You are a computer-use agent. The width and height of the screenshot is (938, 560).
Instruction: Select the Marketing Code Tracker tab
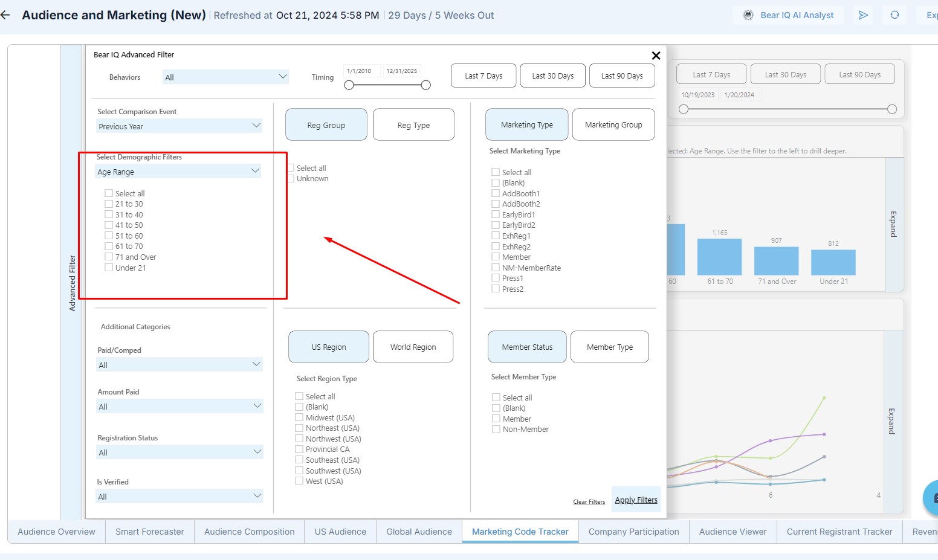[x=520, y=532]
